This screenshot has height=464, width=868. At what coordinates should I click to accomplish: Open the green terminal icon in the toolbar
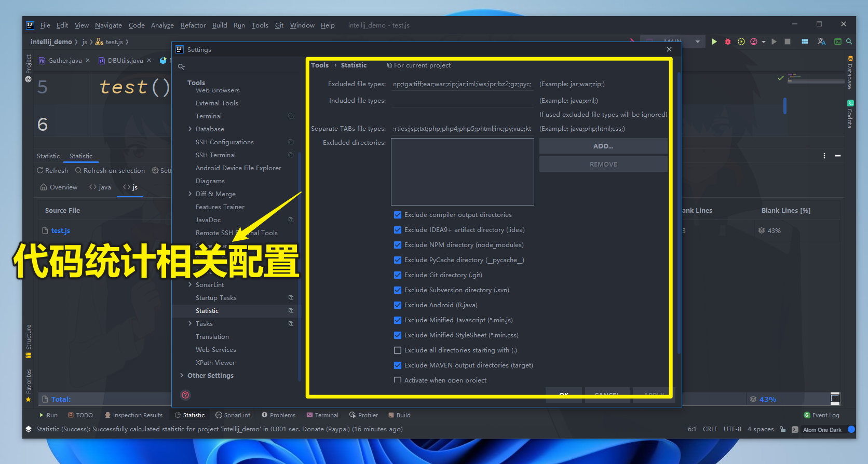tap(838, 42)
